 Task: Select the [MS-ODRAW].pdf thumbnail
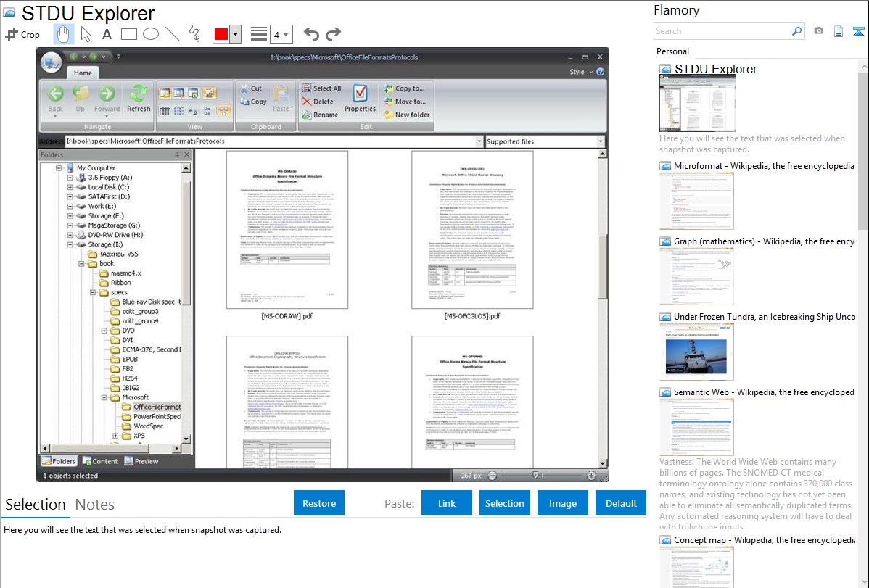point(287,230)
